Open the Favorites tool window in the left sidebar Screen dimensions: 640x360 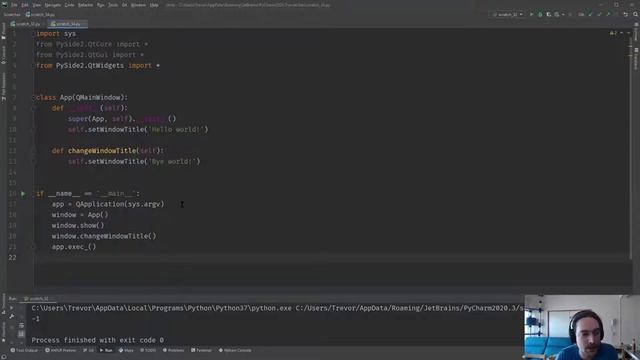[3, 331]
